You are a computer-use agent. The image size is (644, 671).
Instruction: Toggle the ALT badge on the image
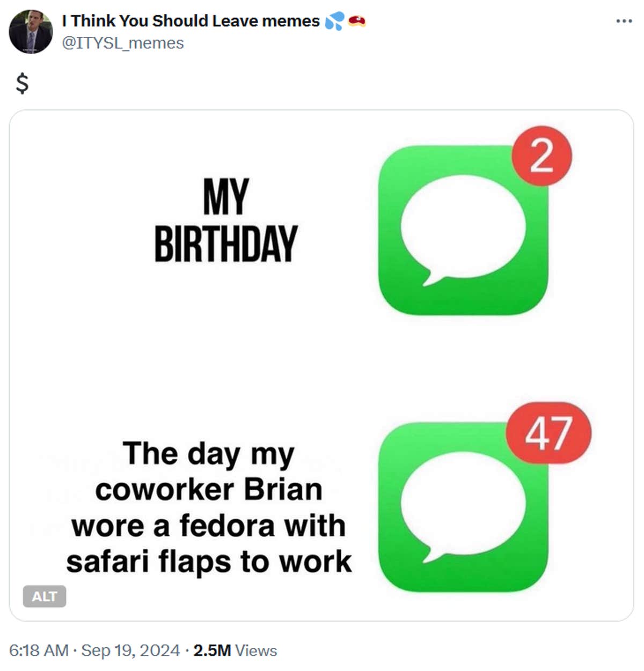(x=45, y=596)
